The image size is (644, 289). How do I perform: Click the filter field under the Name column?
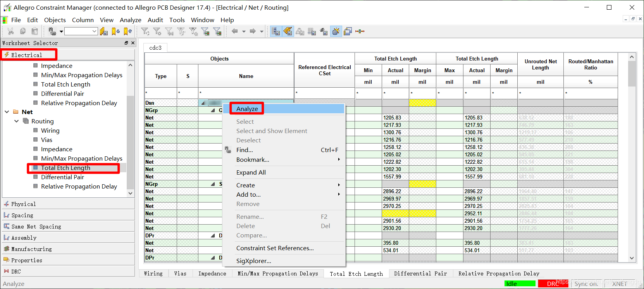point(246,93)
